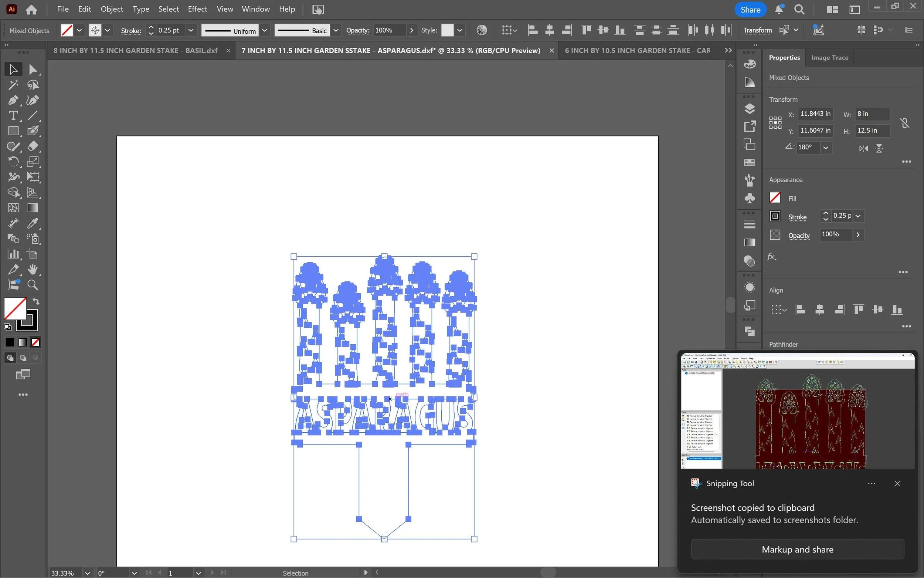Open the Layers panel icon
Image resolution: width=924 pixels, height=578 pixels.
tap(750, 109)
